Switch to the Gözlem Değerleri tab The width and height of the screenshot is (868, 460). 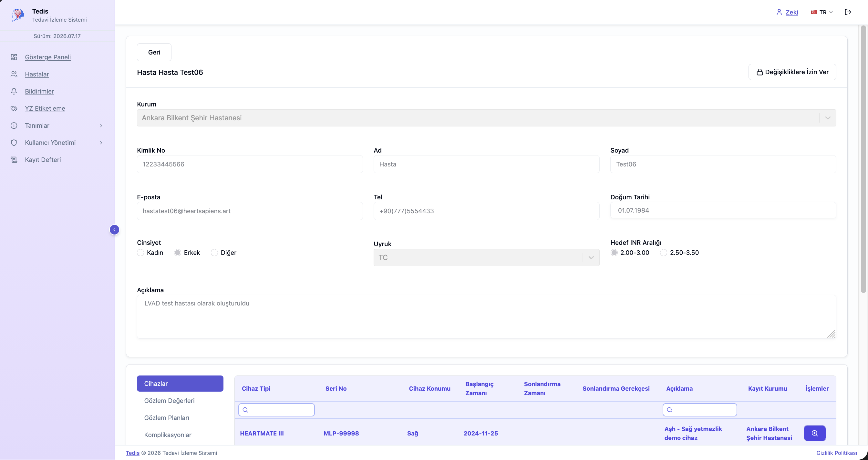180,401
